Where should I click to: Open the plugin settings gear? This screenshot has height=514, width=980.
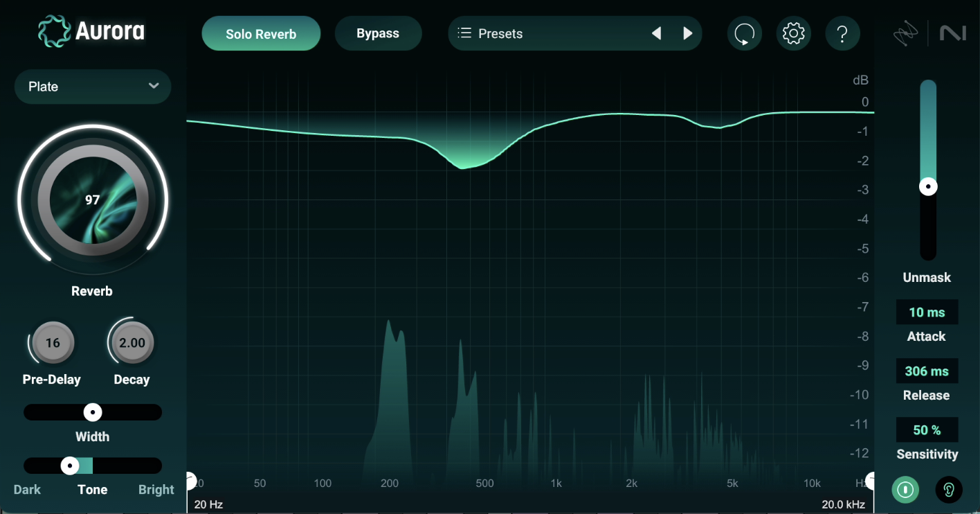tap(794, 33)
